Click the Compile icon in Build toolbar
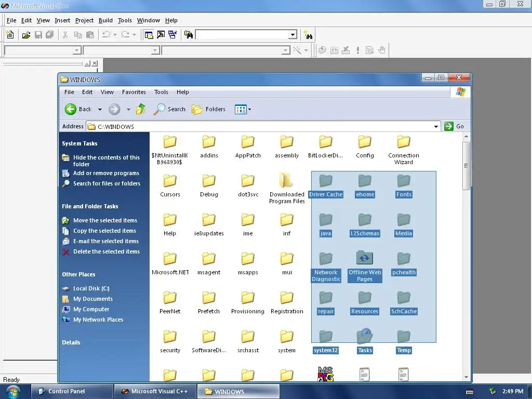The image size is (532, 399). pos(322,50)
